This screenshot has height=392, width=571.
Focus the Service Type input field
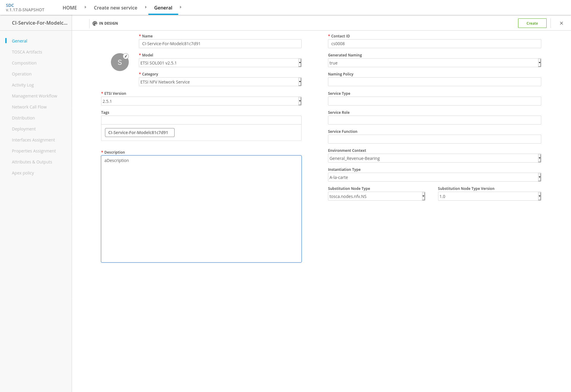click(434, 101)
